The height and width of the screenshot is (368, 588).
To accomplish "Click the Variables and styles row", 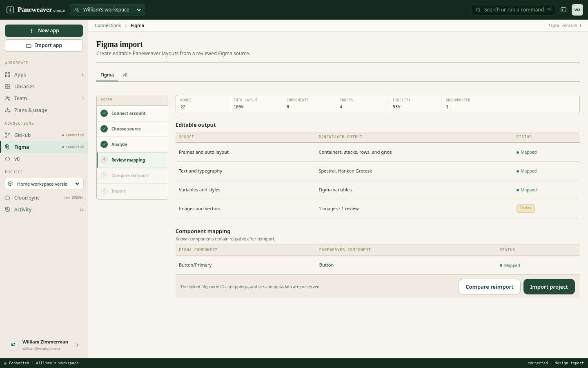I will (378, 190).
